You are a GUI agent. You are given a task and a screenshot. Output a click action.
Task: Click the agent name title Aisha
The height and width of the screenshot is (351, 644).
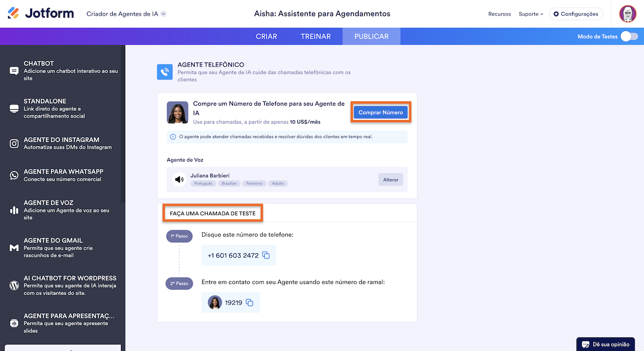click(x=322, y=14)
